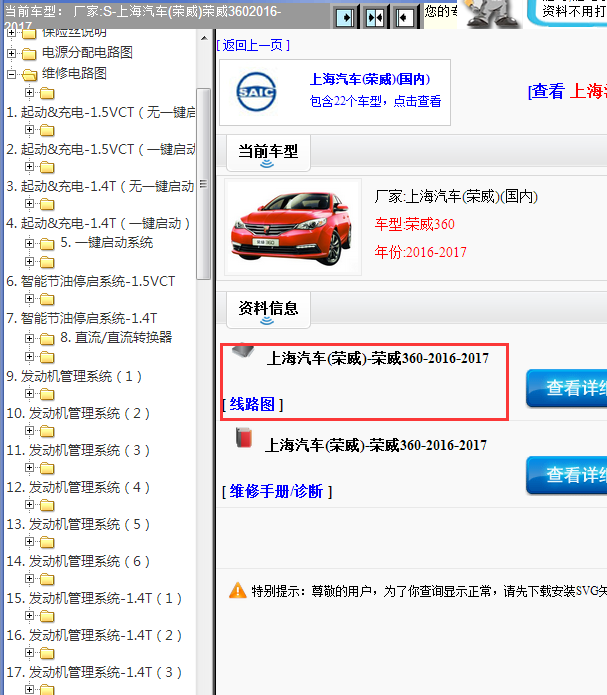The image size is (607, 695).
Task: Click the SAIC brand logo
Action: pos(256,92)
